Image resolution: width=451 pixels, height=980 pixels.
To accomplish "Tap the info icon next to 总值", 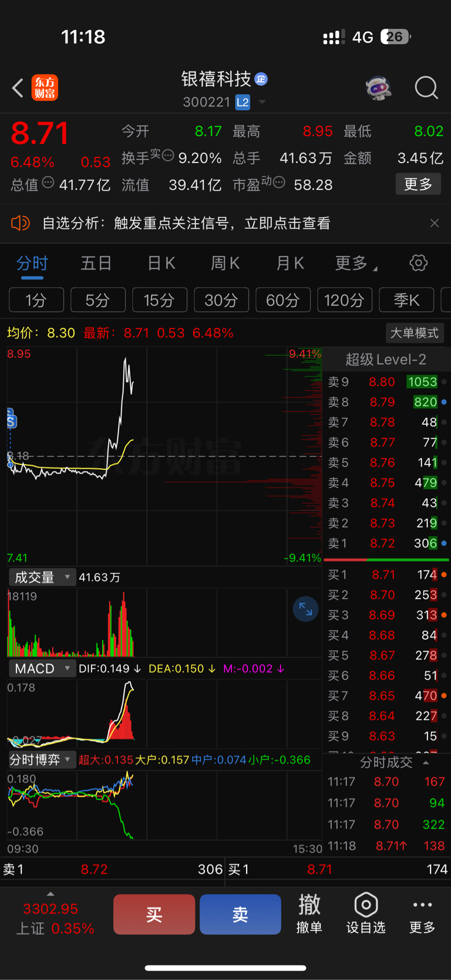I will 48,183.
